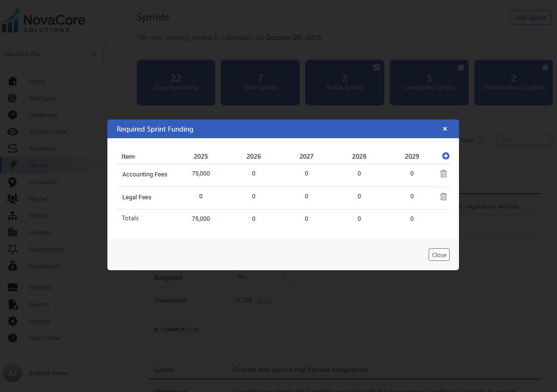Close dialog with the X icon
The width and height of the screenshot is (557, 392).
tap(445, 129)
